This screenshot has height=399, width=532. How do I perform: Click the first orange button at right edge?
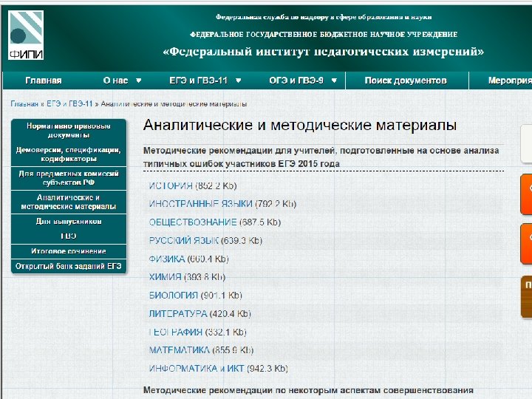[x=526, y=194]
